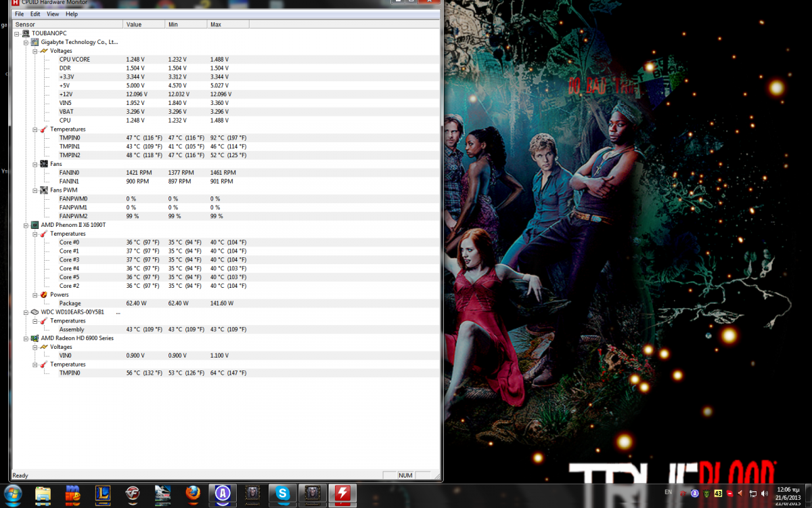Select the FANIN0 row
Viewport: 812px width, 508px height.
coord(226,173)
